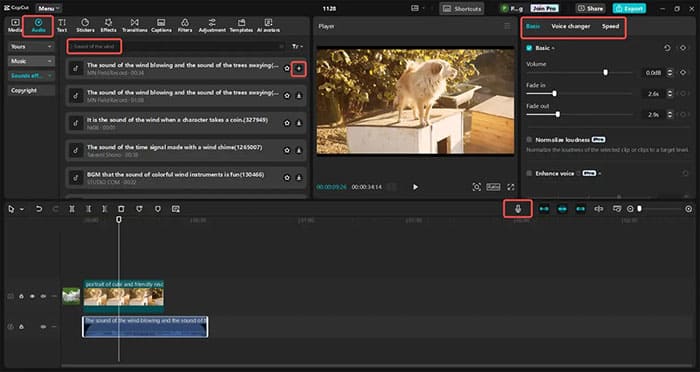Screen dimensions: 700x372
Task: Open the Adjustment panel
Action: (x=212, y=25)
